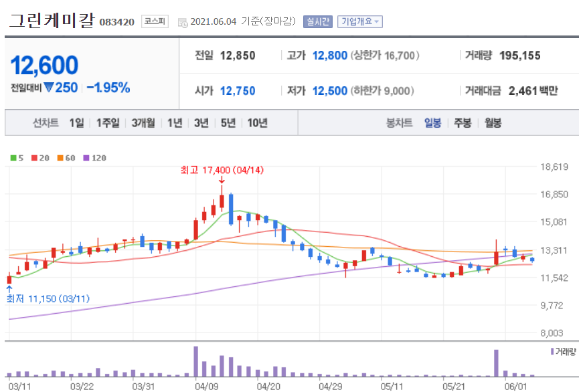
Task: Click the stock code 083420
Action: (x=116, y=22)
